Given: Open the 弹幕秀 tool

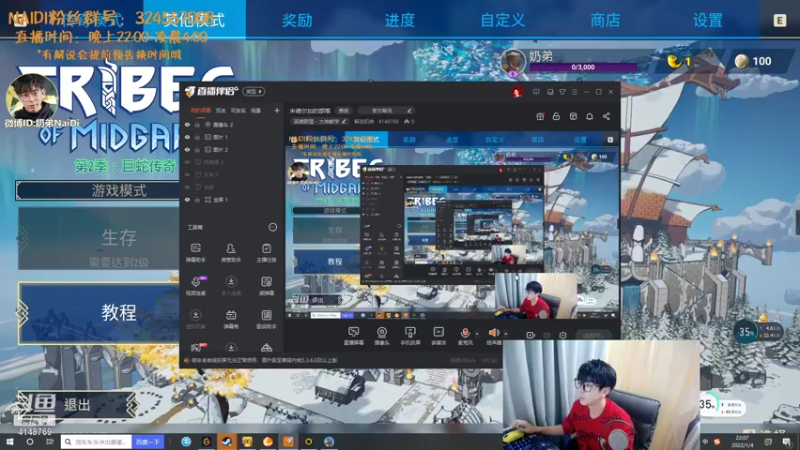Looking at the screenshot, I should point(231,319).
